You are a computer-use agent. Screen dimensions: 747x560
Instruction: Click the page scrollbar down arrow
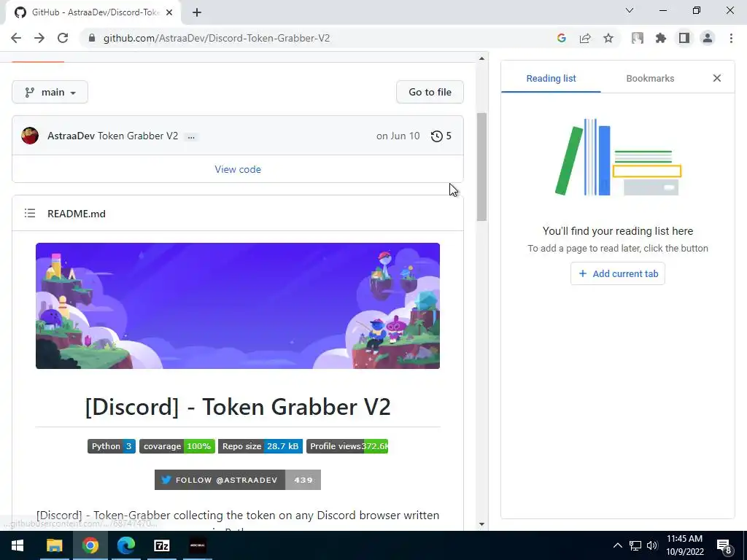pyautogui.click(x=481, y=524)
